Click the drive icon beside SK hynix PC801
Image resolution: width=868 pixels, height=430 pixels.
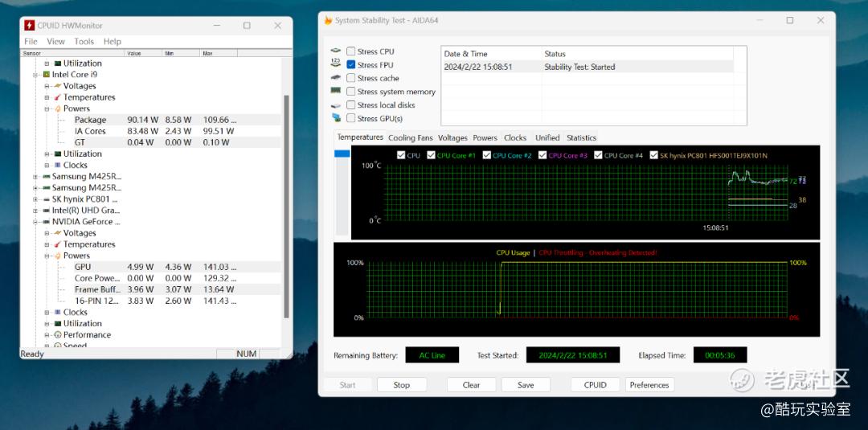(x=47, y=199)
